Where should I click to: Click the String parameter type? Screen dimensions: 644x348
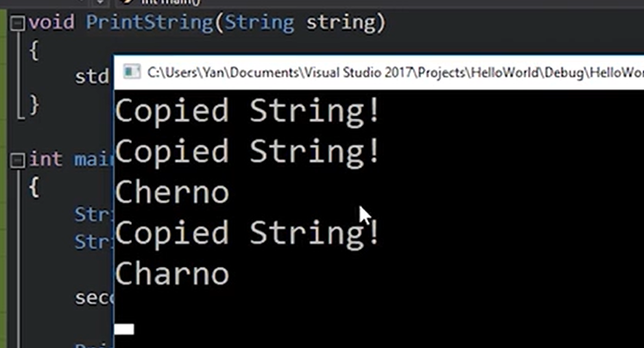tap(259, 23)
